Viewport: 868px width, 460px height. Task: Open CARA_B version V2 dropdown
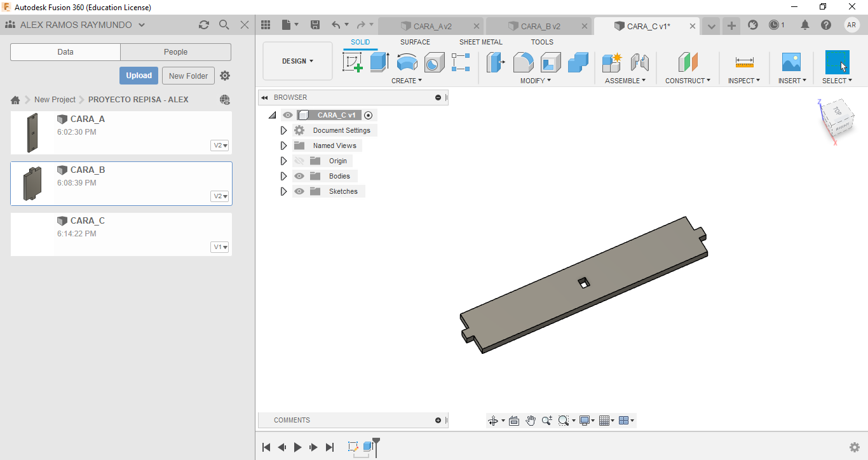(220, 196)
